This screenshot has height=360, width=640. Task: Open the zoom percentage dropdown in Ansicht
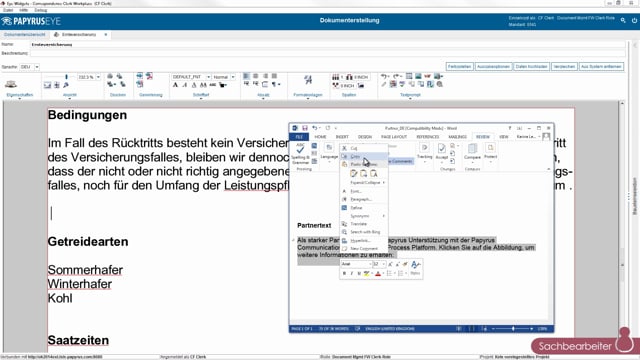click(x=98, y=77)
